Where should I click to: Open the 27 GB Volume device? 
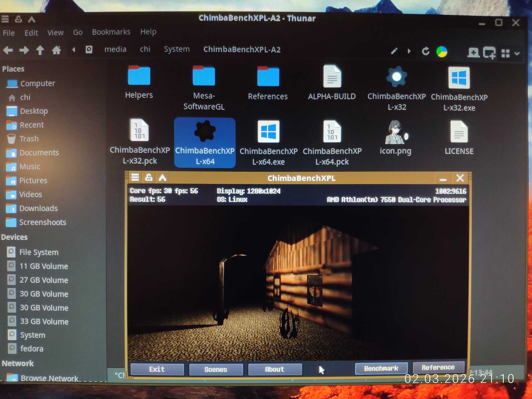pyautogui.click(x=38, y=280)
